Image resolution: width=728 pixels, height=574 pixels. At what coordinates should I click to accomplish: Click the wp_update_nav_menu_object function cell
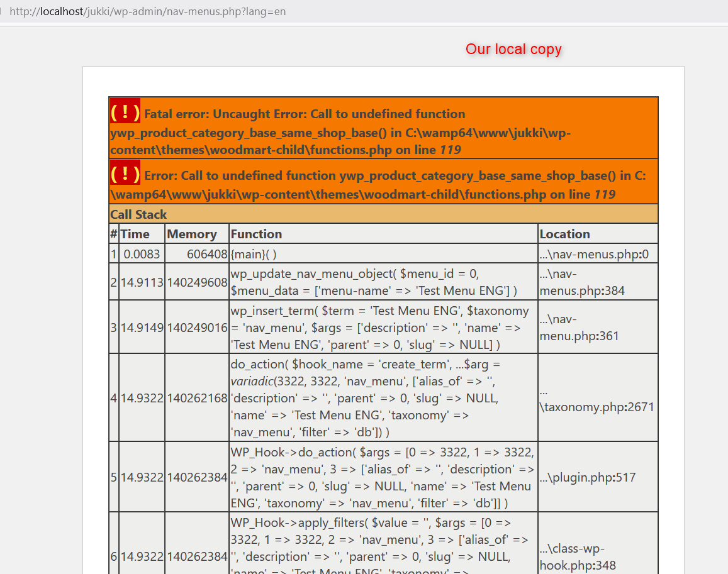383,282
